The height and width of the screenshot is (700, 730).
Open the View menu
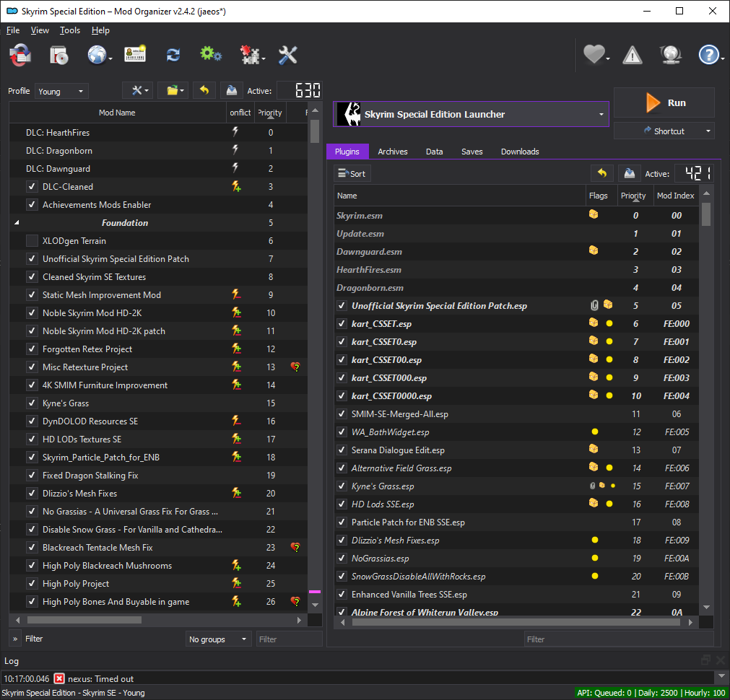pos(40,30)
